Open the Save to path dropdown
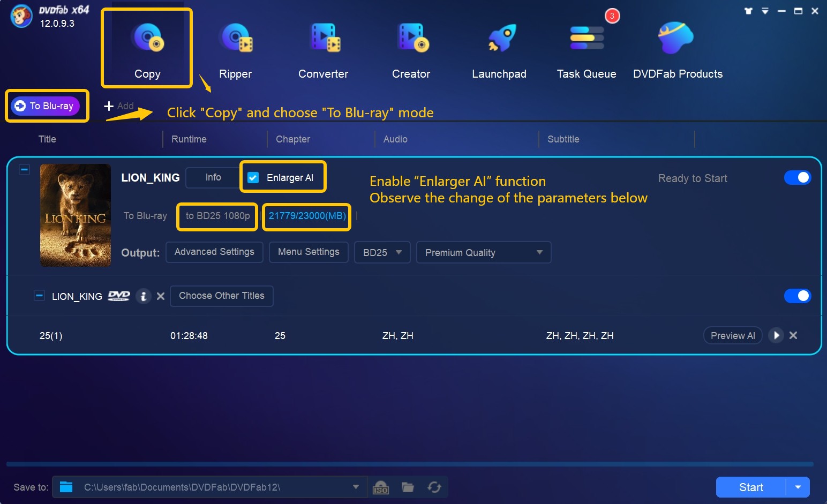This screenshot has height=504, width=827. [356, 487]
